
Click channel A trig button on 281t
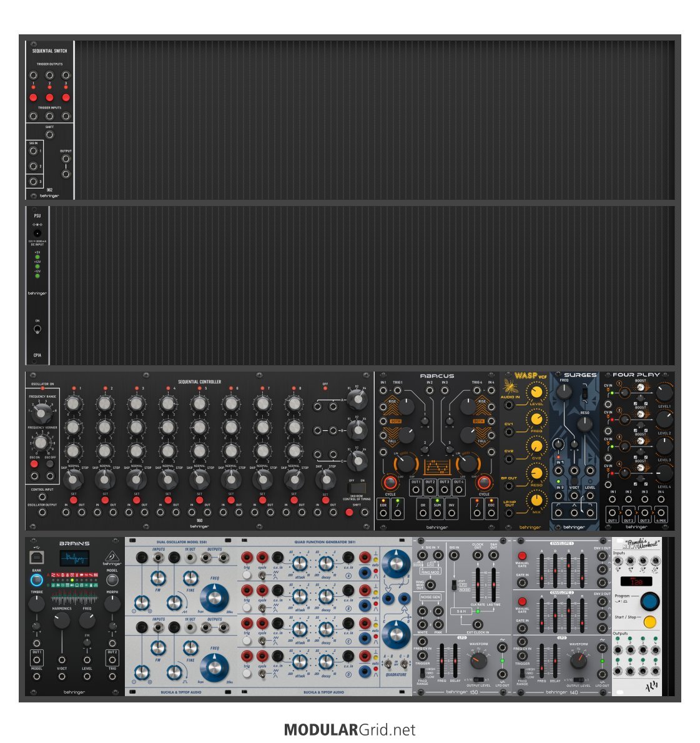click(247, 575)
